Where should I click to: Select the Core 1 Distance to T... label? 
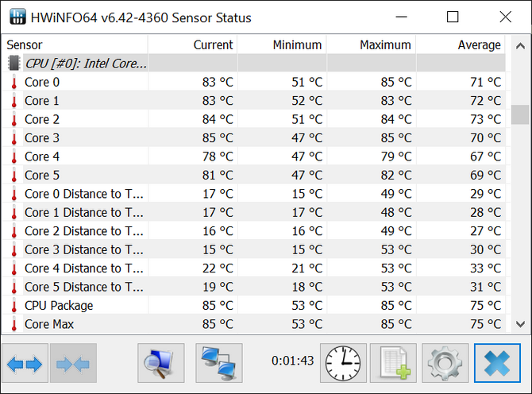pyautogui.click(x=84, y=212)
